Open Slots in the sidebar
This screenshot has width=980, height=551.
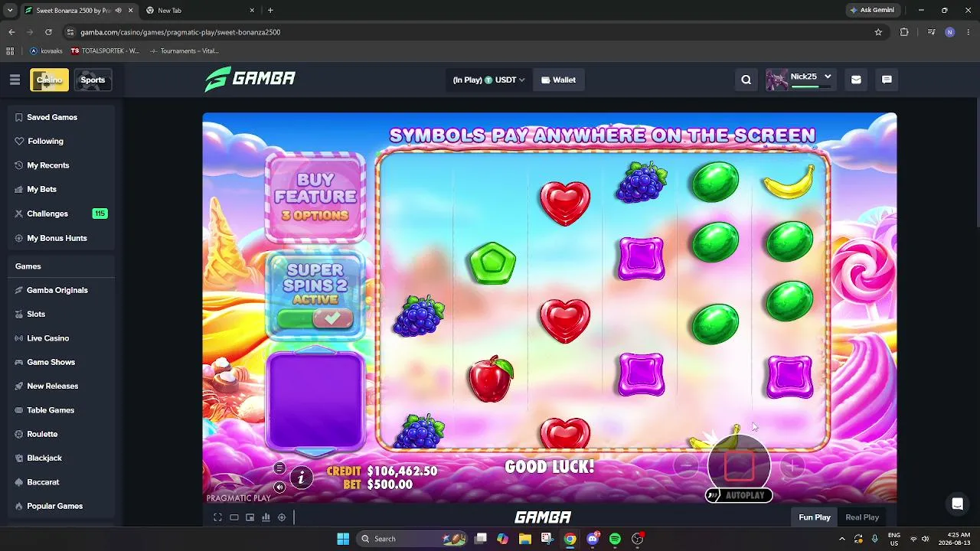point(36,314)
